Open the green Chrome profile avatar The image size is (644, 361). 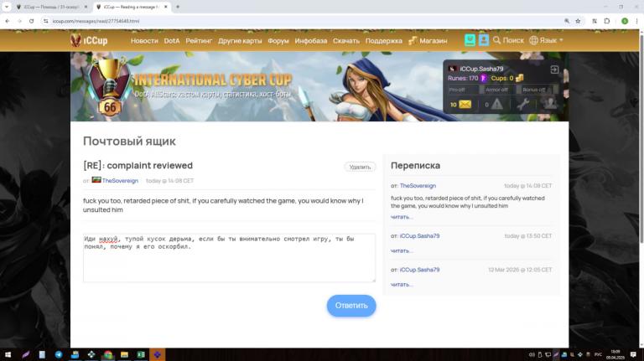[625, 21]
